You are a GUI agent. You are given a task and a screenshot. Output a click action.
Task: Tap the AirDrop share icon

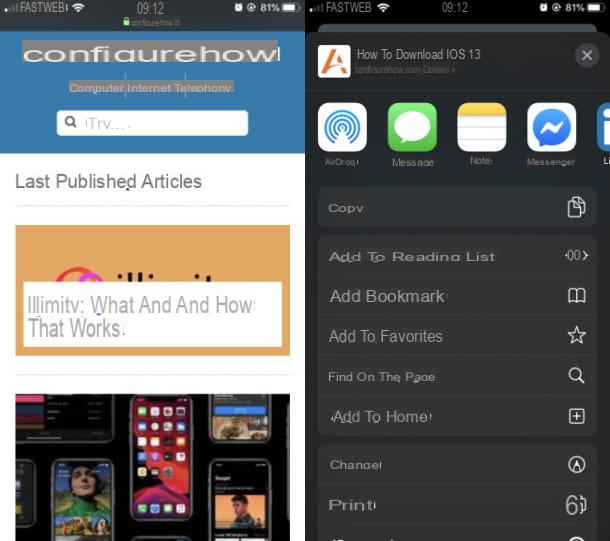tap(342, 127)
